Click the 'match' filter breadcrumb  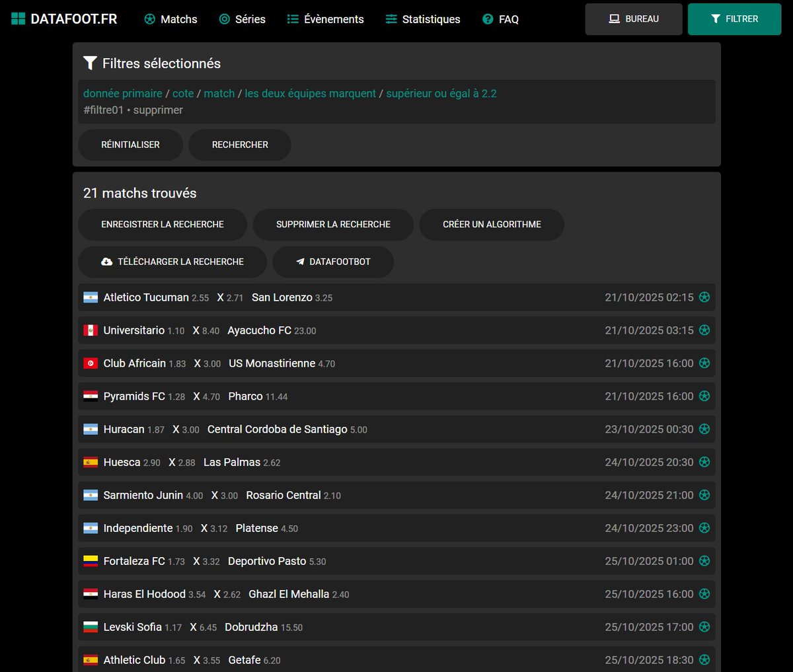(x=219, y=93)
